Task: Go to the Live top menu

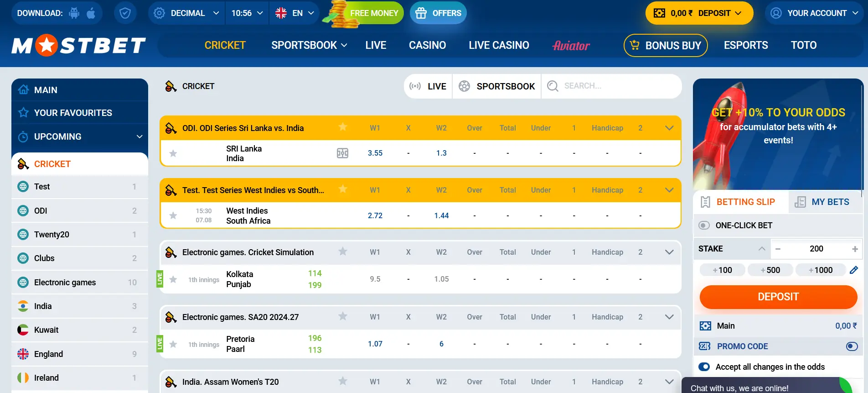Action: (376, 45)
